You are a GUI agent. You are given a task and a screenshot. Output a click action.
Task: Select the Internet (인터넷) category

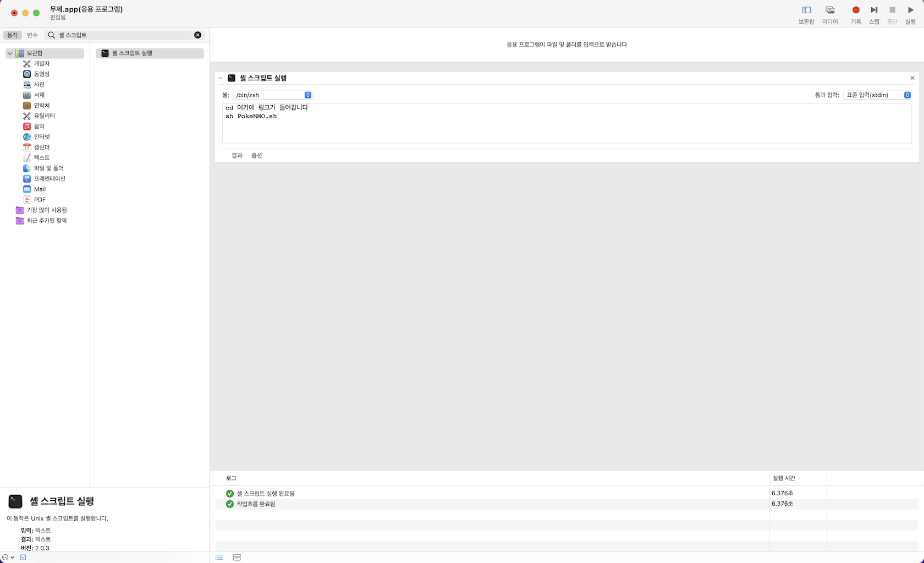pyautogui.click(x=42, y=137)
